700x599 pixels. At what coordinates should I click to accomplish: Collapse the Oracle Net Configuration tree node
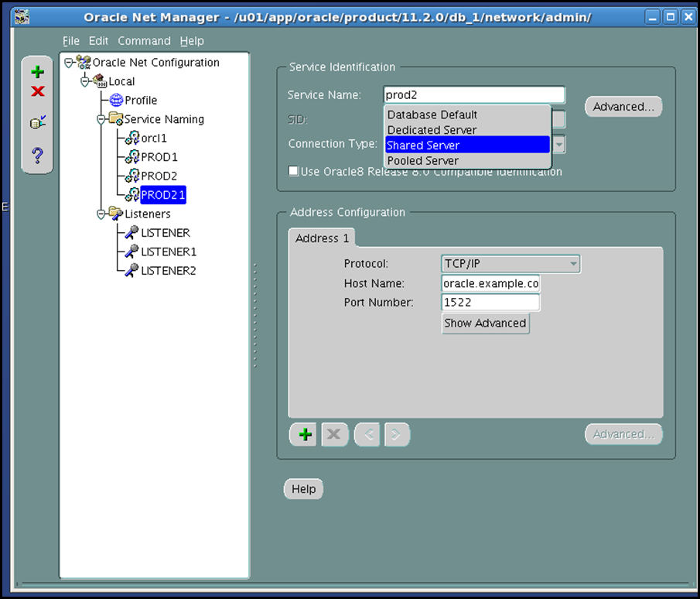[68, 63]
